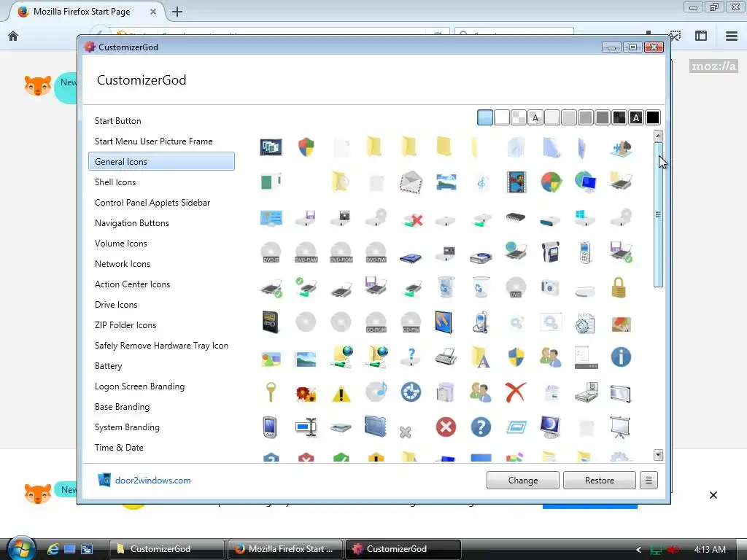The width and height of the screenshot is (747, 560).
Task: Click the Change button
Action: point(522,481)
